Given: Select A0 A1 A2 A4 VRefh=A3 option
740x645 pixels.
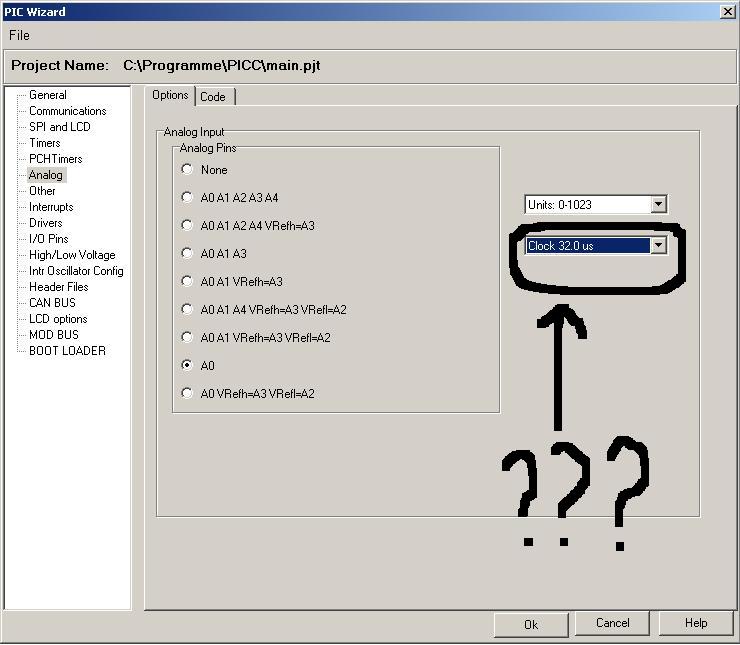Looking at the screenshot, I should (x=187, y=225).
